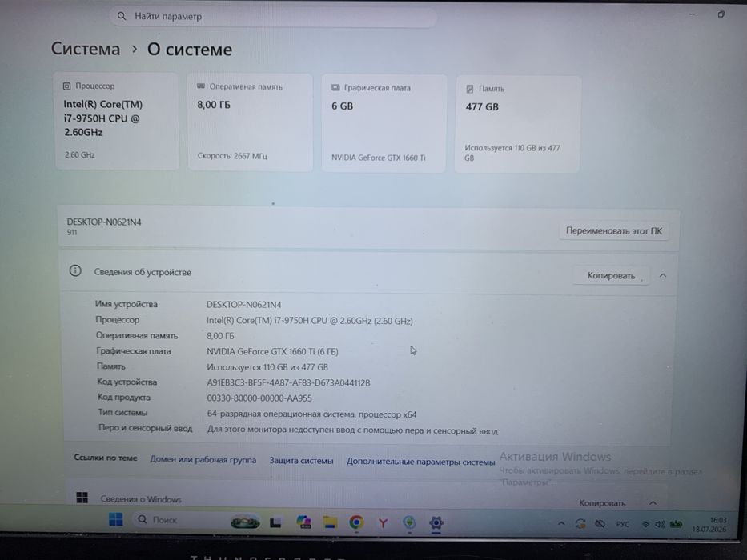Show hidden system tray icons
747x560 pixels.
pos(561,524)
